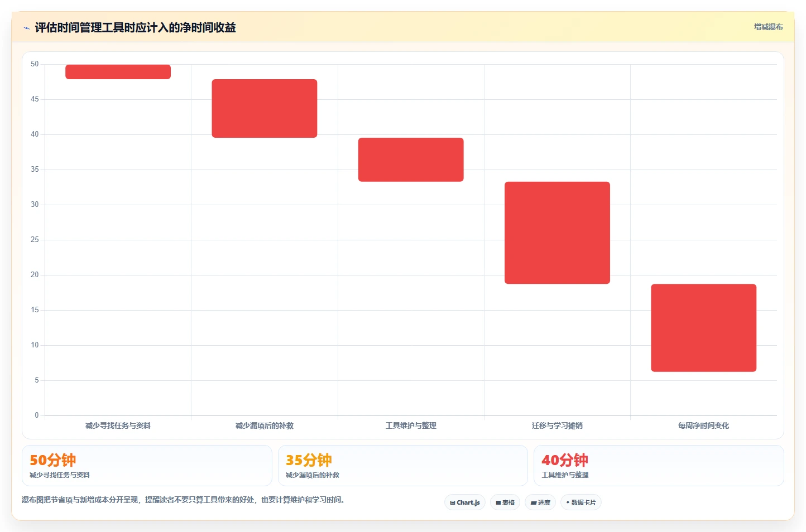The height and width of the screenshot is (532, 806).
Task: Click the bar for 每周净时间变化
Action: click(703, 328)
